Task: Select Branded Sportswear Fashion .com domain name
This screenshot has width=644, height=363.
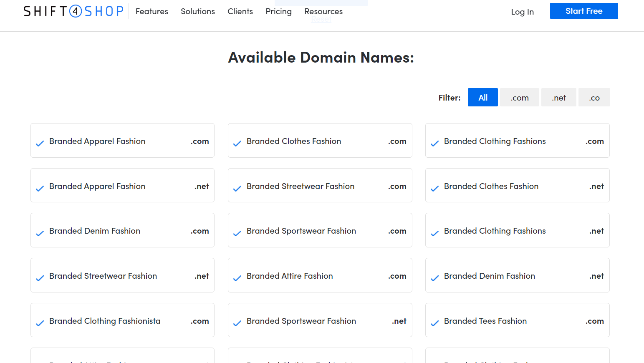Action: coord(320,230)
